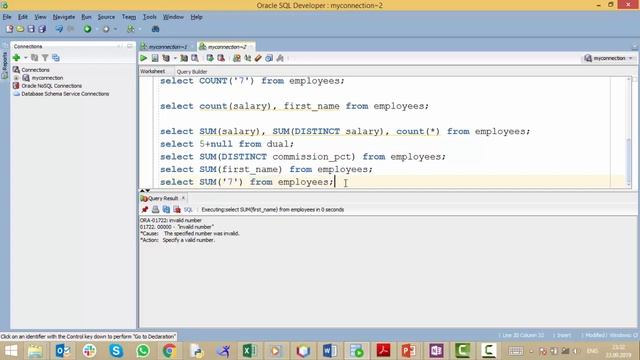The image size is (640, 360).
Task: Select the Worksheet sub-tab
Action: pos(152,71)
